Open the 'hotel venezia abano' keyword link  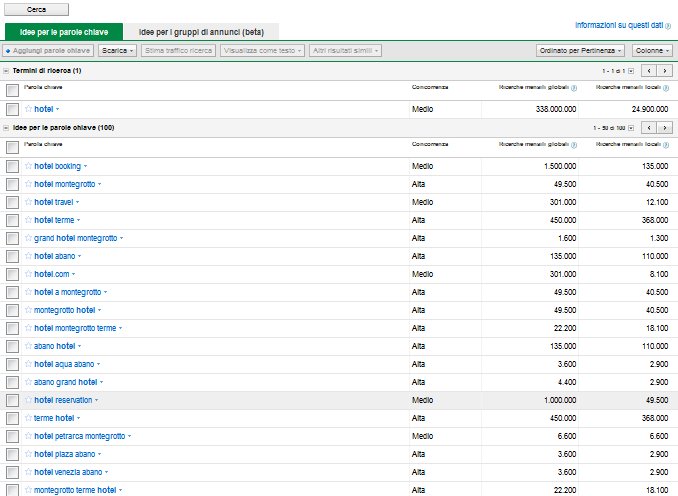click(68, 472)
